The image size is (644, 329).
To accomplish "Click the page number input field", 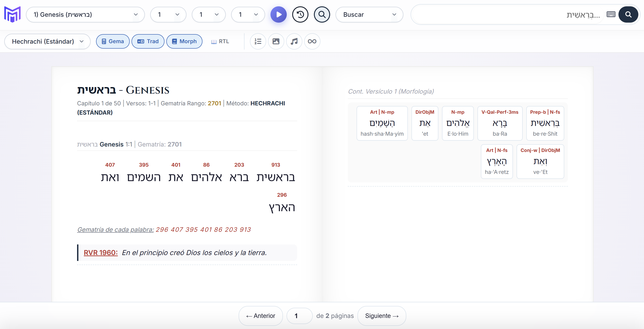I will [299, 316].
